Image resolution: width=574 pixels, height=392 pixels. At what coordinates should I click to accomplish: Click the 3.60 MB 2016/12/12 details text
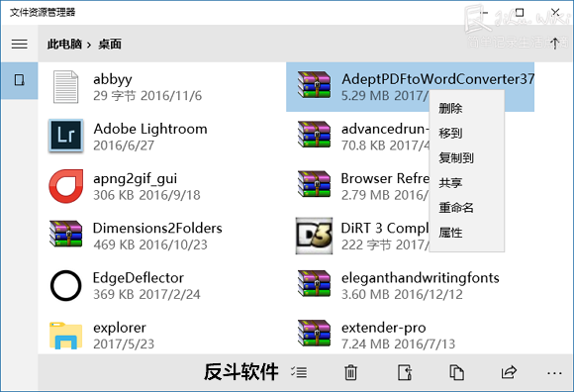402,294
